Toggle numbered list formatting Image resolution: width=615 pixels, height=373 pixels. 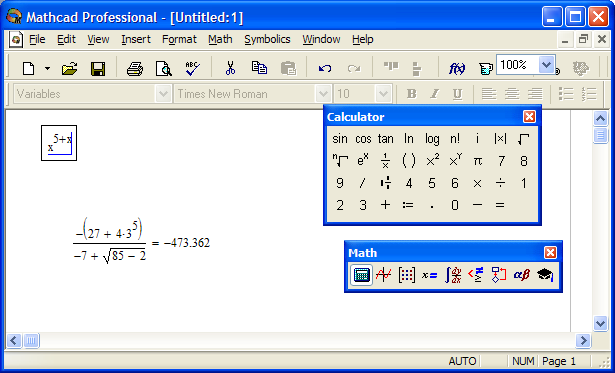click(x=589, y=94)
